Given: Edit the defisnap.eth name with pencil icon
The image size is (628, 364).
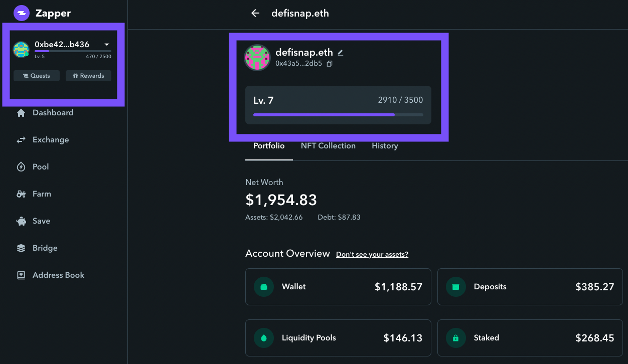Looking at the screenshot, I should coord(340,52).
